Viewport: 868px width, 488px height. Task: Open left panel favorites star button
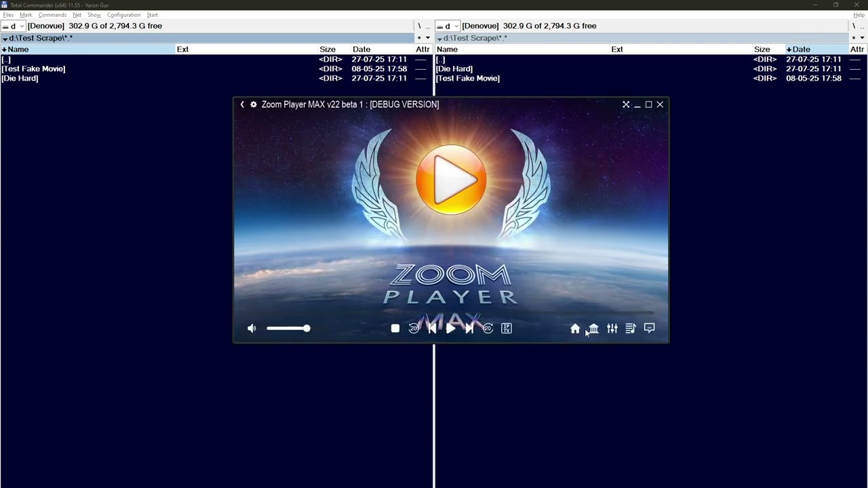tap(419, 38)
